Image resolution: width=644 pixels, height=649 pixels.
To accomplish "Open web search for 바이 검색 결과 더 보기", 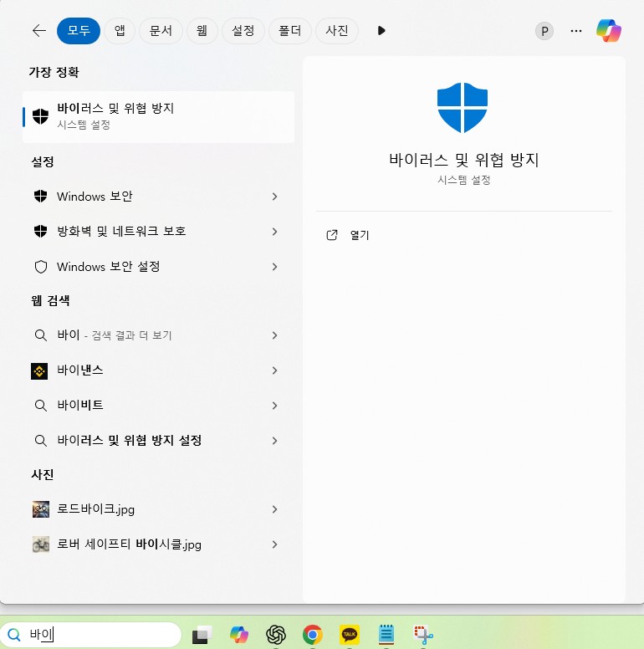I will (159, 335).
